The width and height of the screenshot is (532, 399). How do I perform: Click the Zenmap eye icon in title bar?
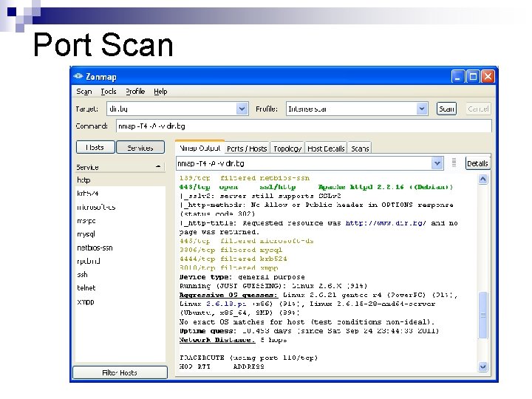pyautogui.click(x=78, y=76)
